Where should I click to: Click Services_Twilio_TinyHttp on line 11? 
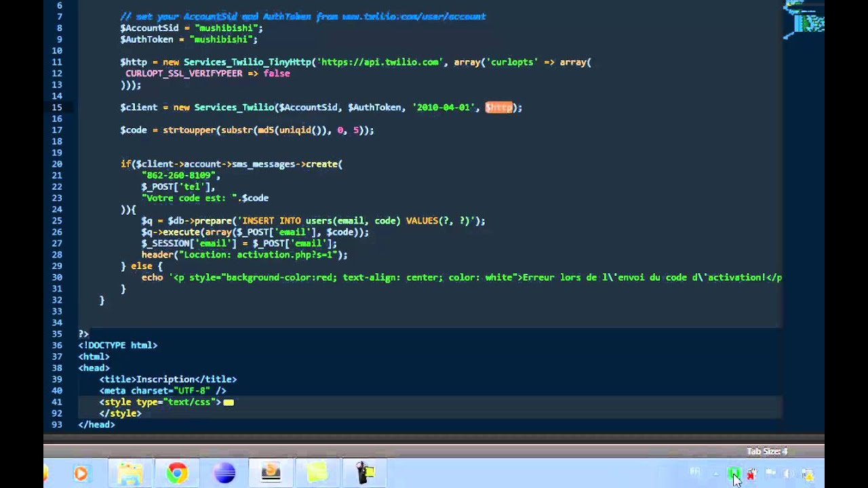click(x=248, y=62)
